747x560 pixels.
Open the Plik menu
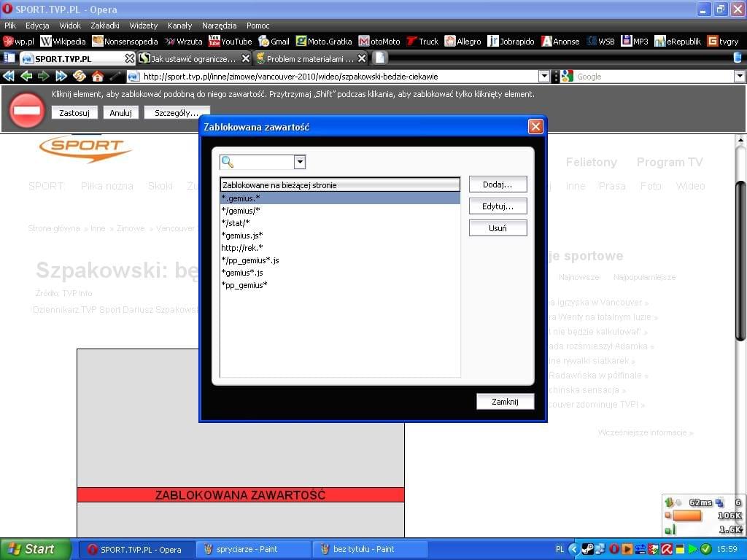(10, 26)
